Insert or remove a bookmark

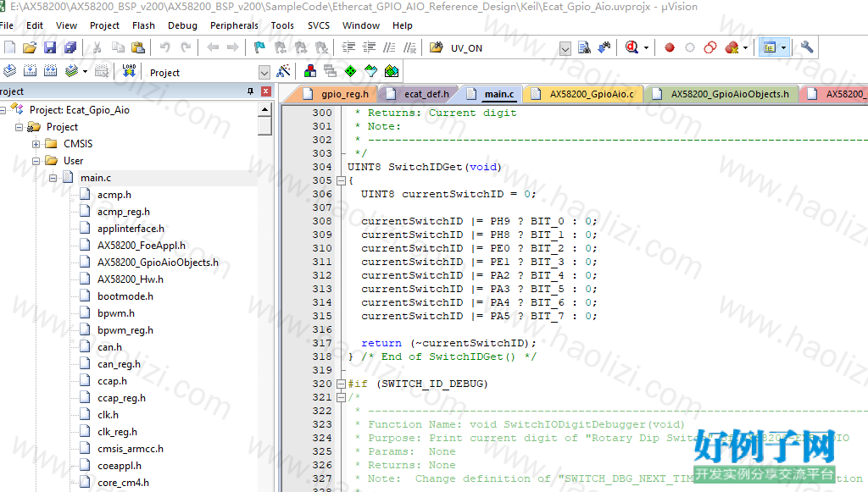259,47
